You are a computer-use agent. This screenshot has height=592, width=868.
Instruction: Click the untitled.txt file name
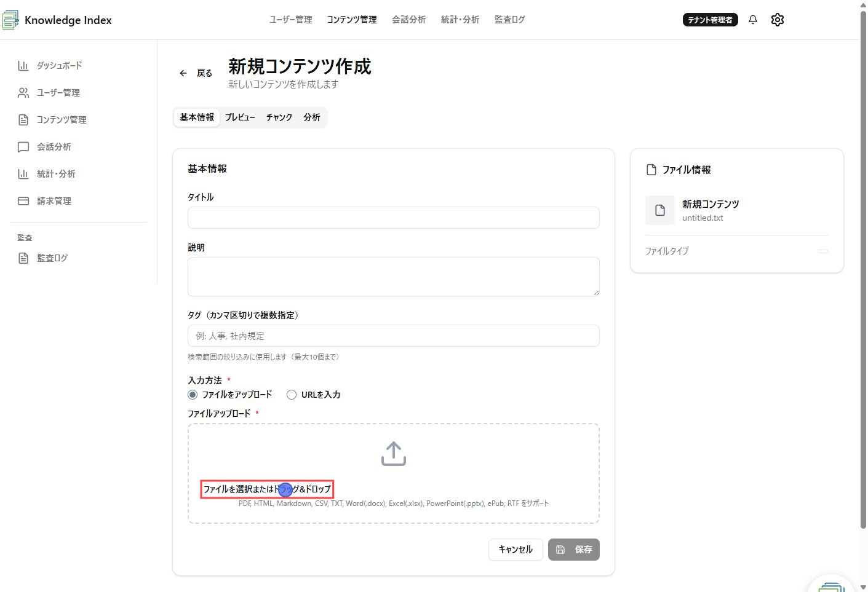[703, 218]
